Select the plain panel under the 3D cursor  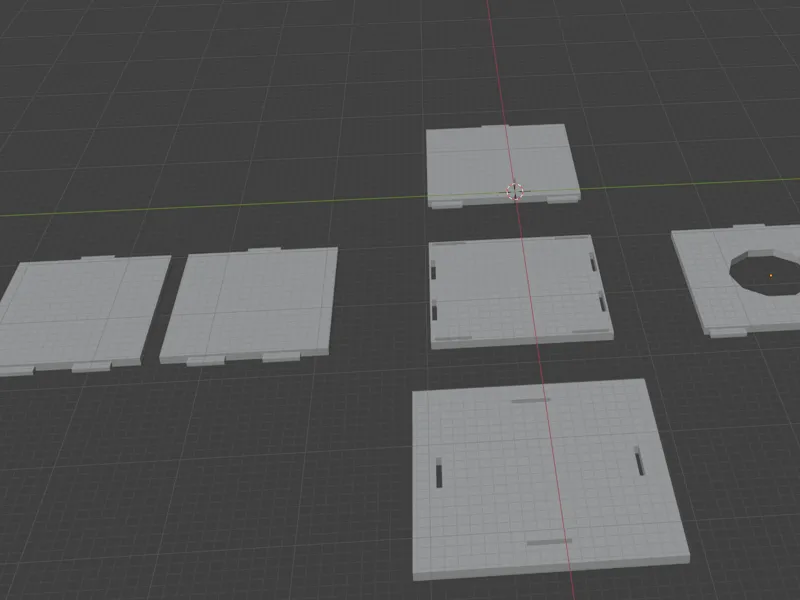[x=503, y=166]
